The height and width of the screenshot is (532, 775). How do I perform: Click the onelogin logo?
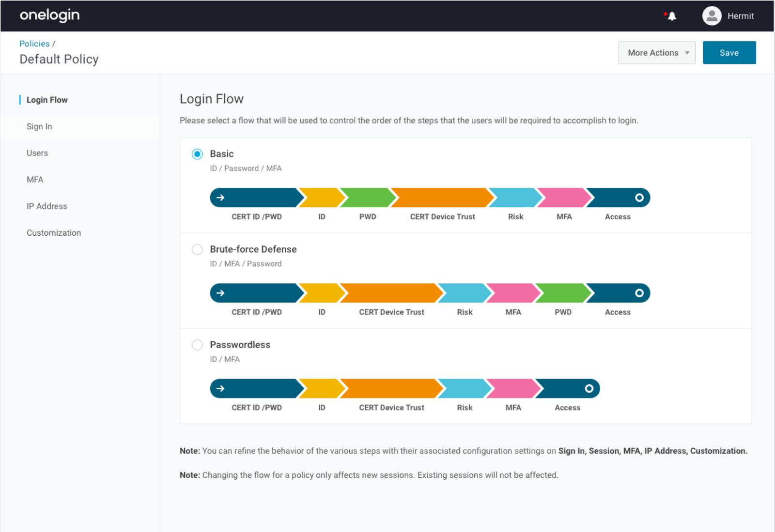coord(49,15)
